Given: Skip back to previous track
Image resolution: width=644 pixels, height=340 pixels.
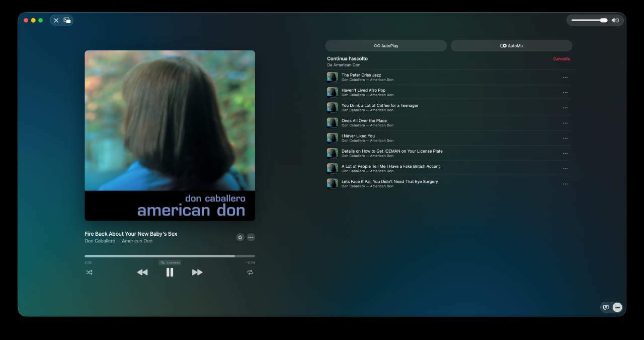Looking at the screenshot, I should [x=142, y=273].
